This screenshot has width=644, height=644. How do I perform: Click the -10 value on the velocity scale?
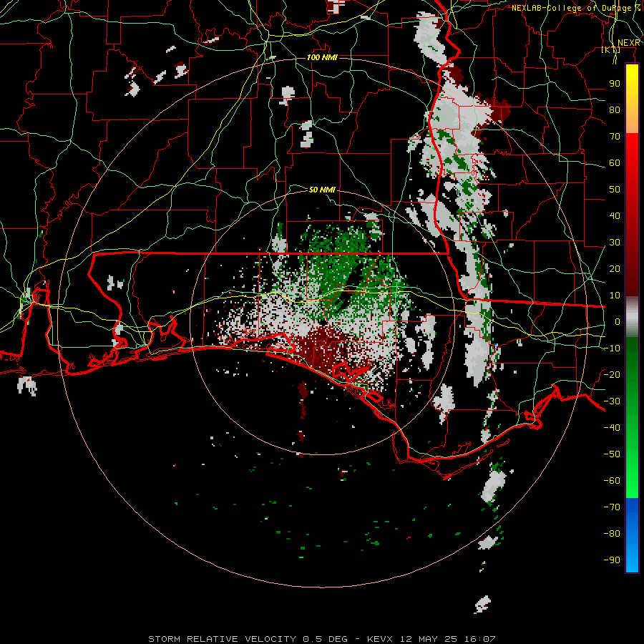point(612,348)
